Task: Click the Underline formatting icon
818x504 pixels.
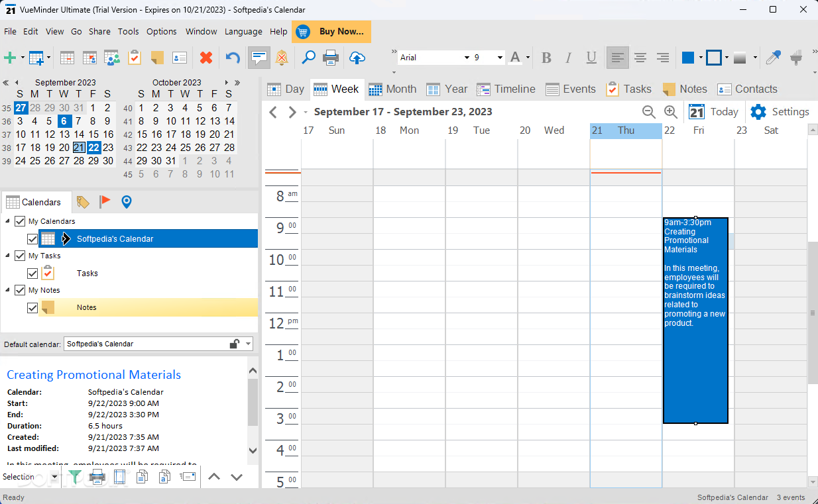Action: click(591, 58)
